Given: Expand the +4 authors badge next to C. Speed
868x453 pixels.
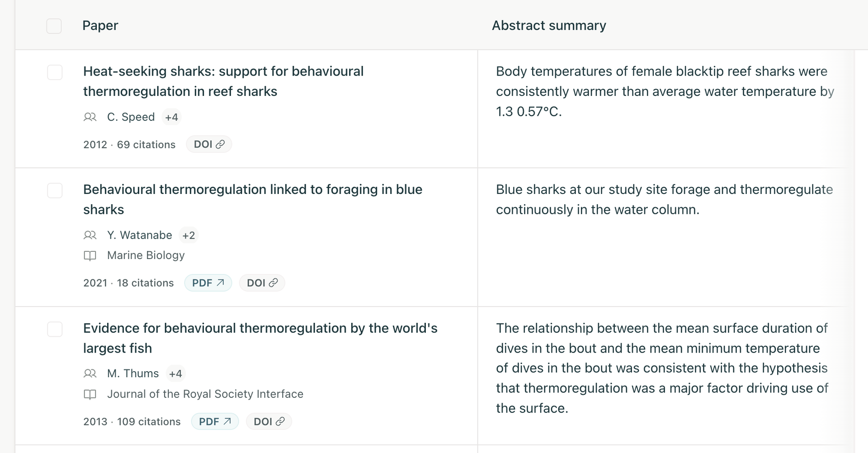Looking at the screenshot, I should point(171,117).
